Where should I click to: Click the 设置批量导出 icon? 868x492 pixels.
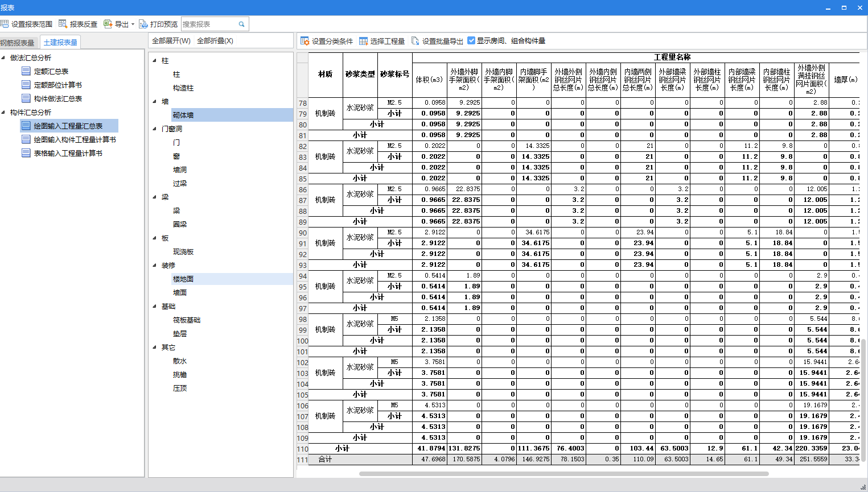[x=415, y=41]
